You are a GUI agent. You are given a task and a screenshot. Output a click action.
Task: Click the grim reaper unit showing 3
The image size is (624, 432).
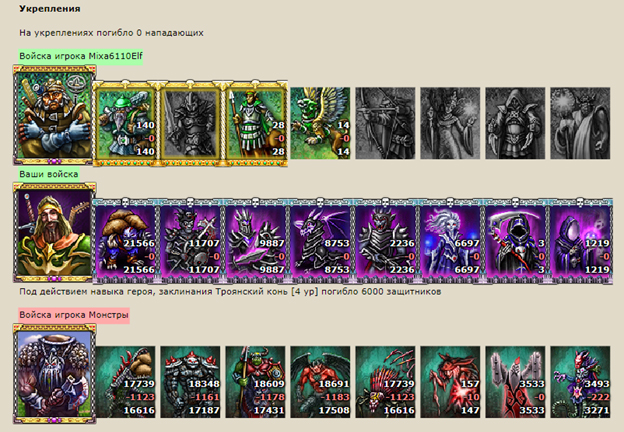click(x=515, y=241)
